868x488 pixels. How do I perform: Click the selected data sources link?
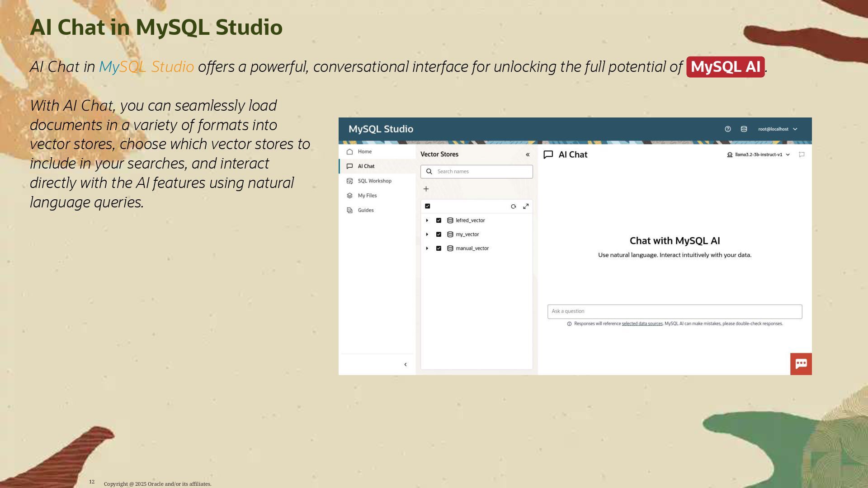tap(642, 324)
